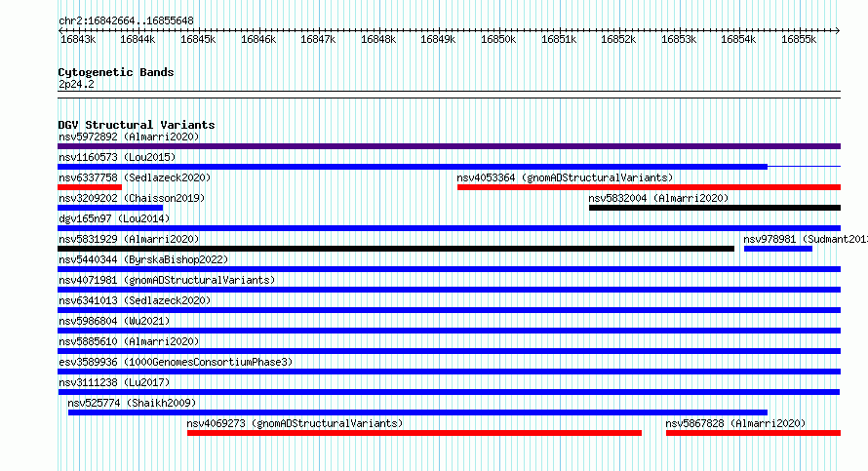Open the nsv4071981 (gnomADStructuralVariants) label
The image size is (868, 471).
pos(167,280)
